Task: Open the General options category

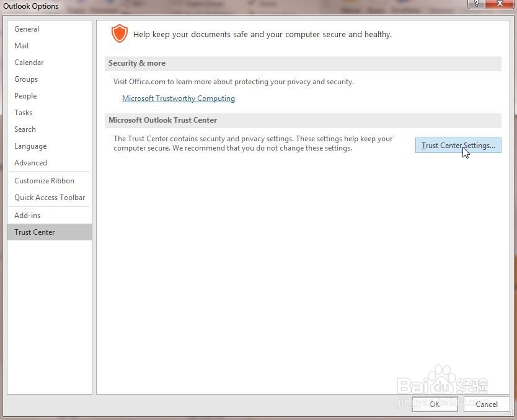Action: pyautogui.click(x=50, y=29)
